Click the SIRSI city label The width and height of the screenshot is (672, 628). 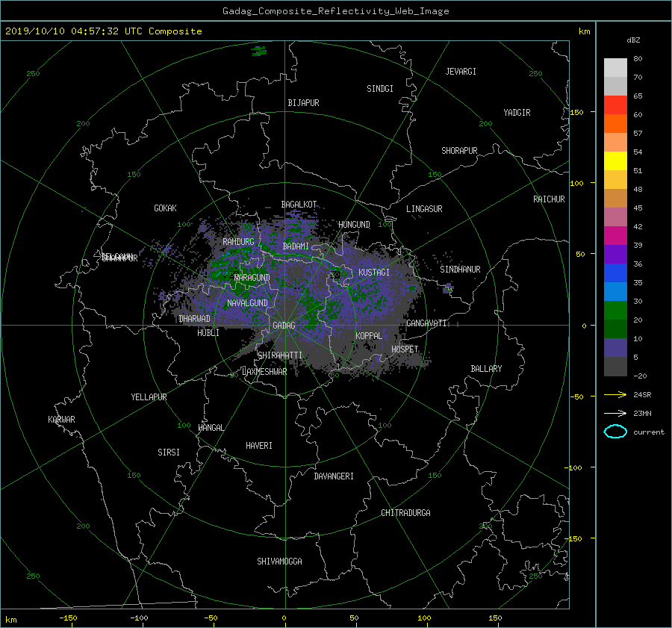pyautogui.click(x=169, y=453)
